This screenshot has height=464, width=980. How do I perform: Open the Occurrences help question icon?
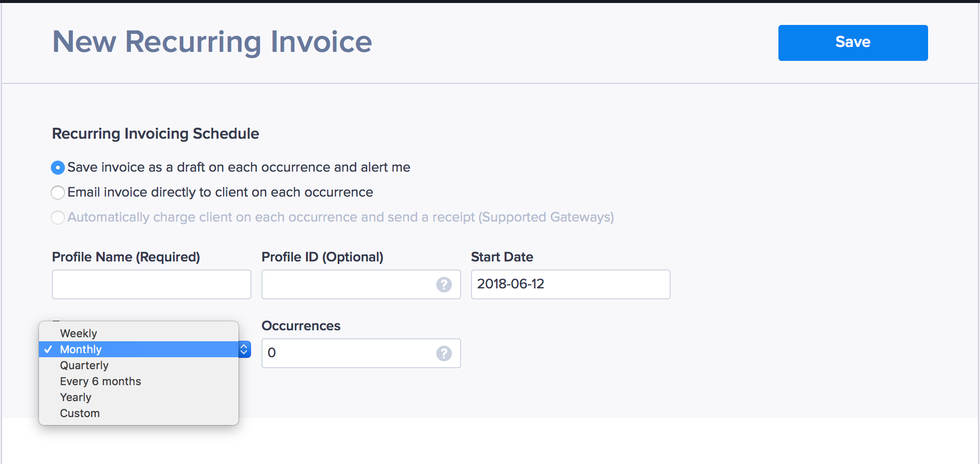[444, 353]
